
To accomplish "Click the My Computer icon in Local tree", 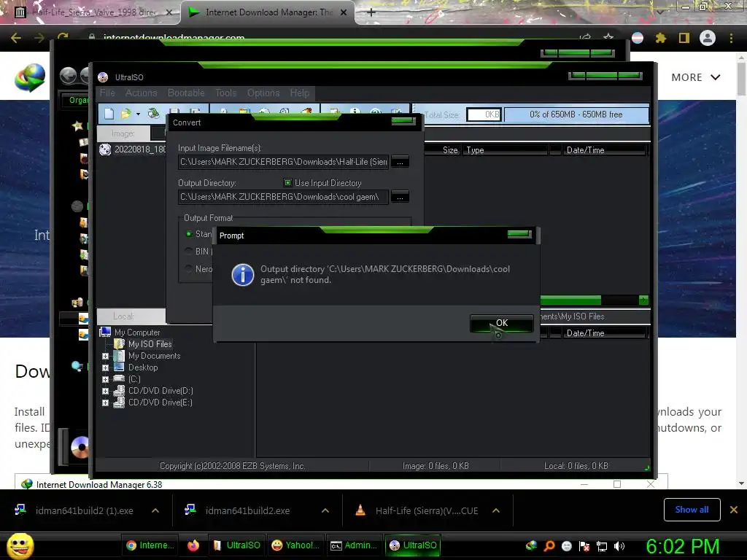I will click(105, 332).
